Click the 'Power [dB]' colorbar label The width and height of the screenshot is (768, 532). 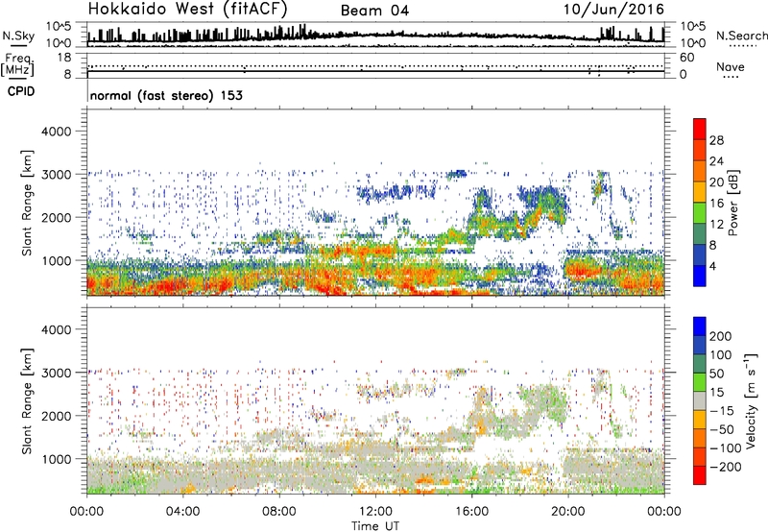click(733, 203)
